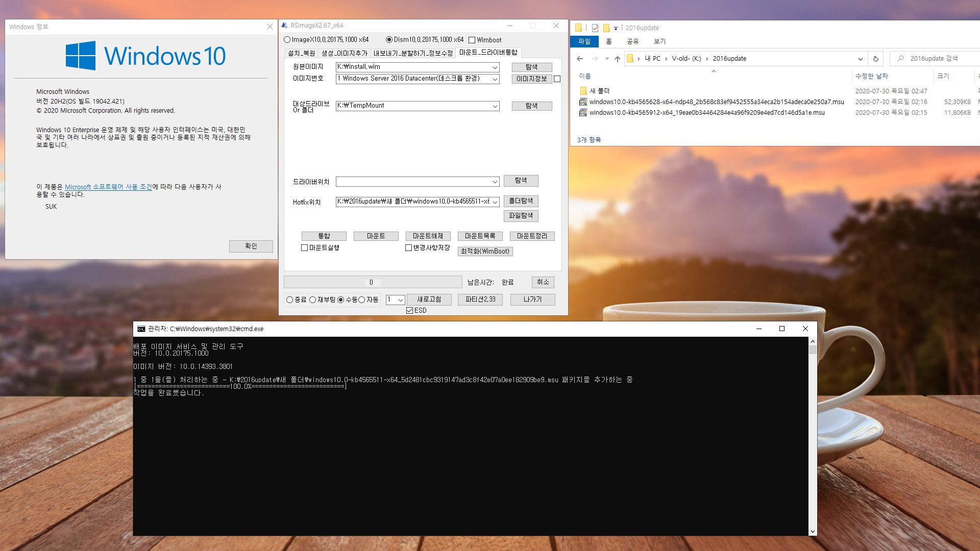Click the RSImageX progress bar

point(373,283)
